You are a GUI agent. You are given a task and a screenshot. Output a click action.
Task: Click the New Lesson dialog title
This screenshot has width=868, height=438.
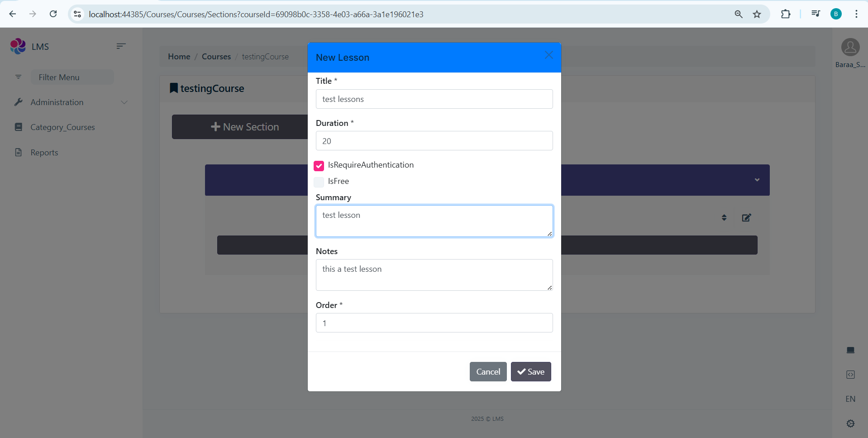coord(343,58)
